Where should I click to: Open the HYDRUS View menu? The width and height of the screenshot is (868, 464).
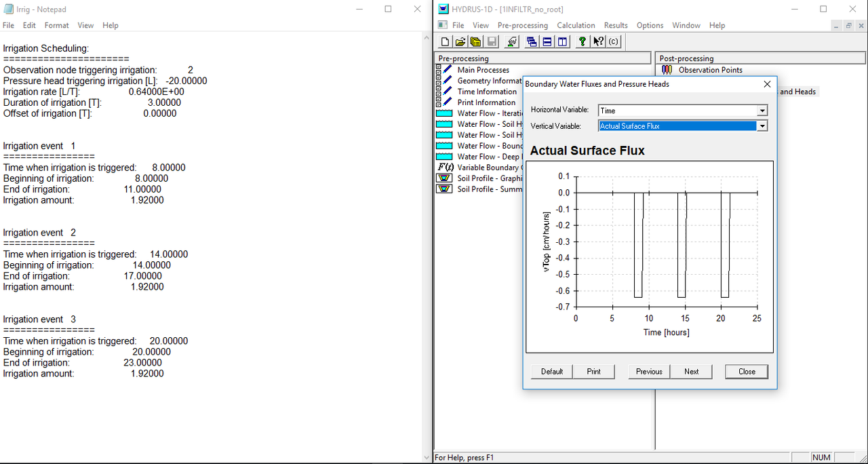(x=481, y=25)
